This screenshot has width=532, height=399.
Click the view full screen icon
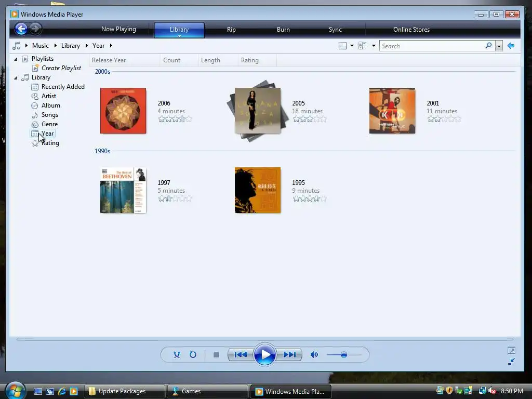point(511,350)
